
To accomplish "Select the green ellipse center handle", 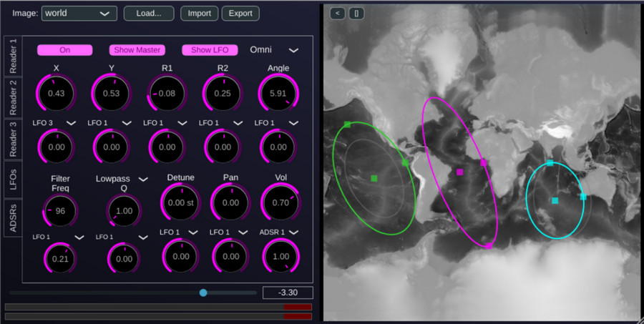I will (x=374, y=178).
